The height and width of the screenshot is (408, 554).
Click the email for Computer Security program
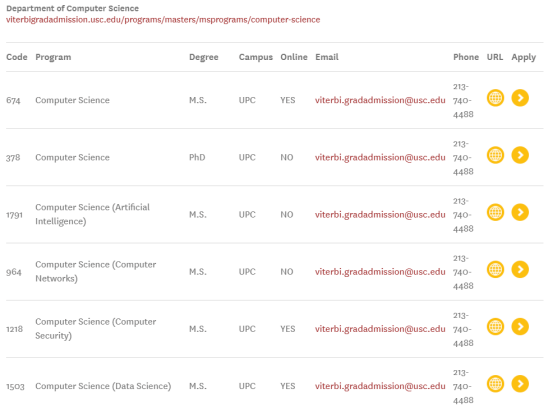tap(380, 329)
